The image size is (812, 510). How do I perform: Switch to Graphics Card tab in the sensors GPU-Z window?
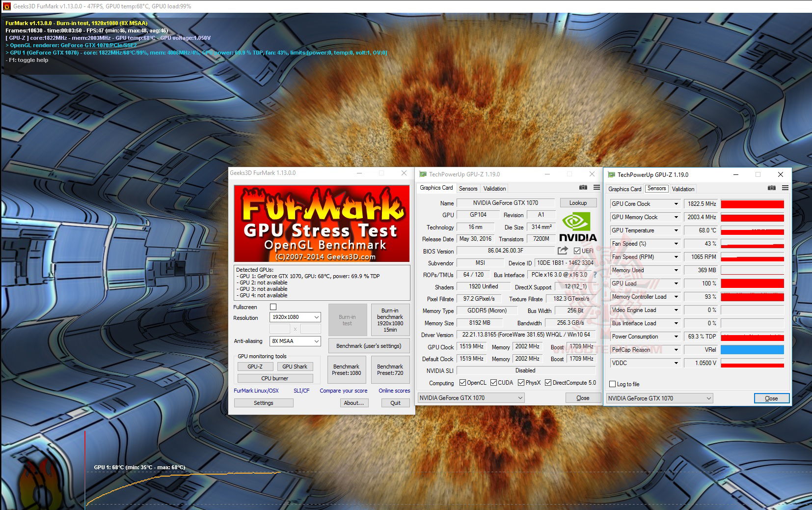(624, 189)
